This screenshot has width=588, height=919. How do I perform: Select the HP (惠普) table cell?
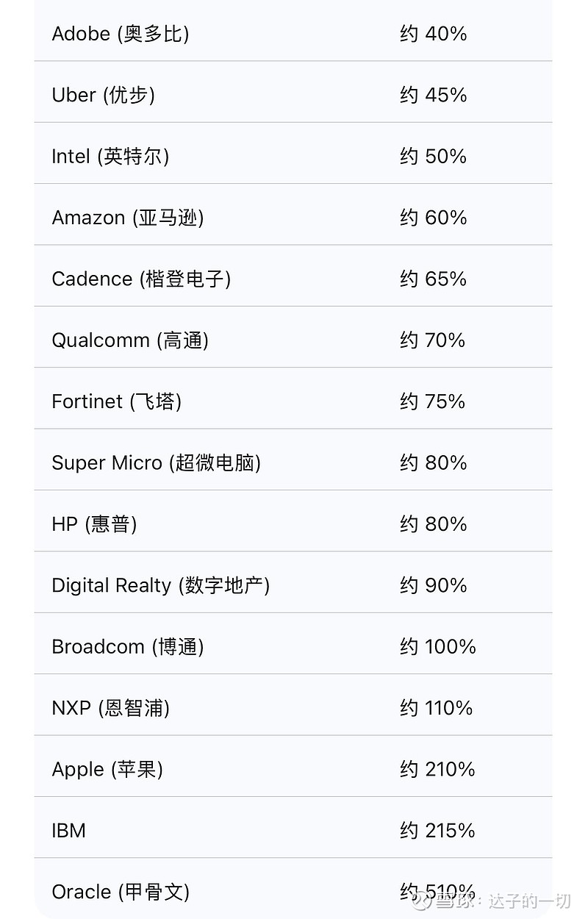click(94, 524)
